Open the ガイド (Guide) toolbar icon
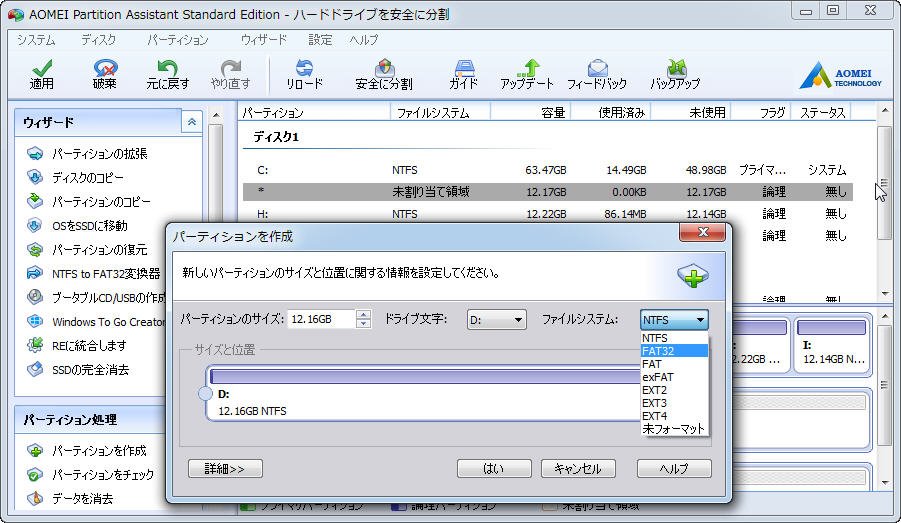 click(463, 74)
